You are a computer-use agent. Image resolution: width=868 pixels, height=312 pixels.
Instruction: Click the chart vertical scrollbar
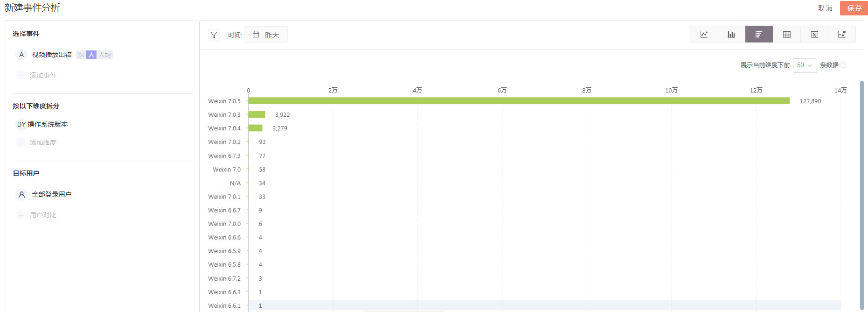pos(862,195)
